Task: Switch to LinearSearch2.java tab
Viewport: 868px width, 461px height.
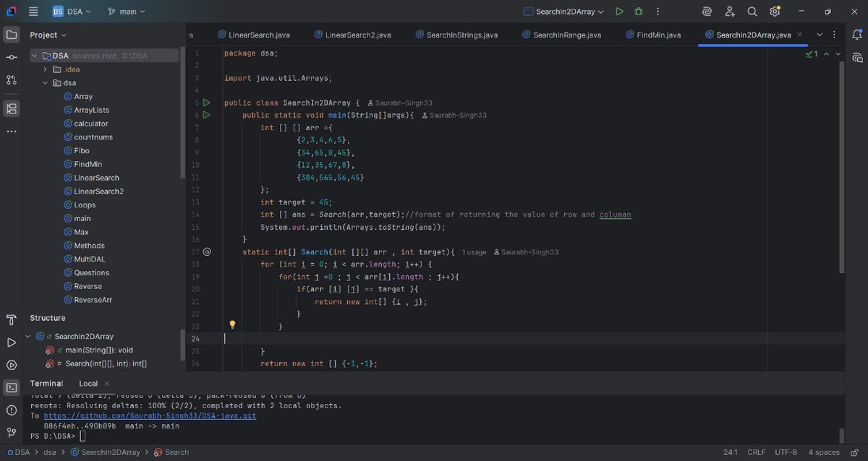Action: click(x=352, y=35)
